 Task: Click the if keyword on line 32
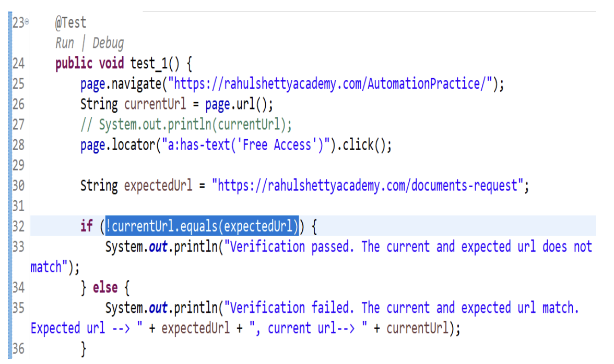coord(86,226)
